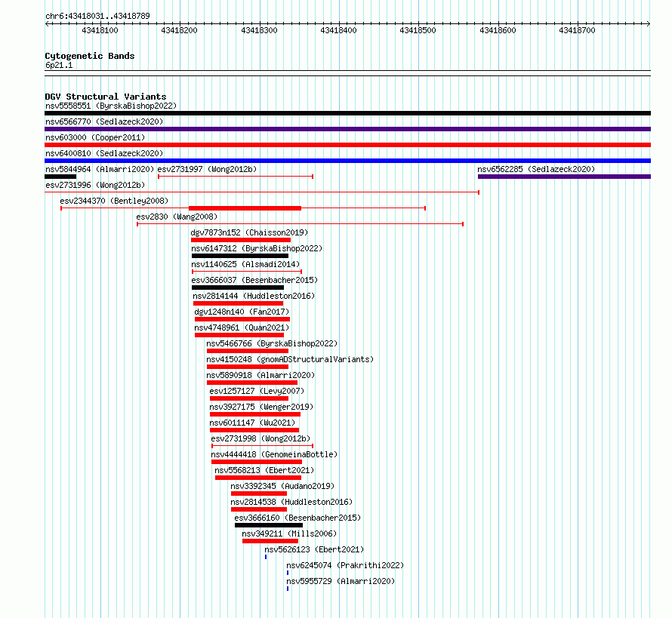Click nsv349211 (Mills2006) label
Image resolution: width=672 pixels, height=618 pixels.
click(x=289, y=533)
